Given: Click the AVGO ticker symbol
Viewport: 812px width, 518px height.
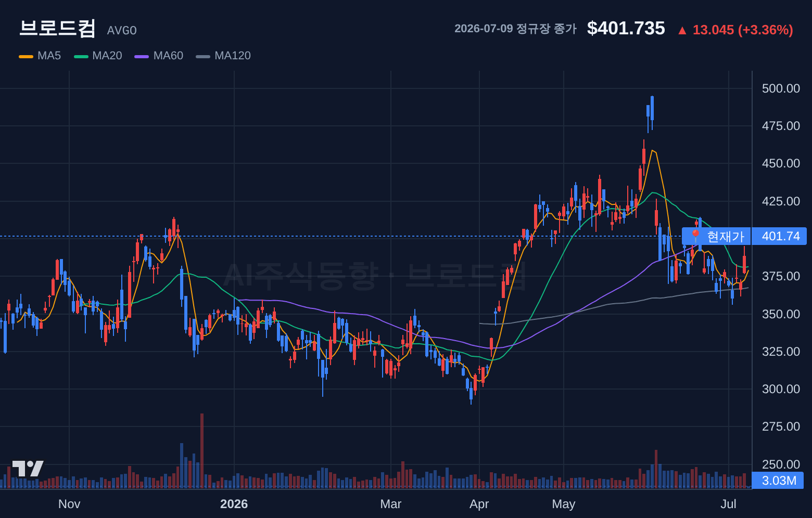Looking at the screenshot, I should pos(122,31).
